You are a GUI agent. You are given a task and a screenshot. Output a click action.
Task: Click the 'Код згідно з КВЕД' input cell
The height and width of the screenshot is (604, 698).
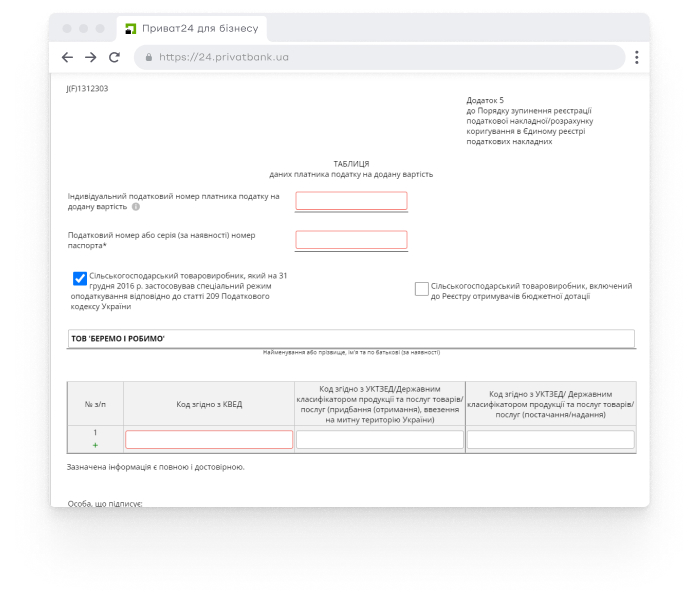[209, 440]
